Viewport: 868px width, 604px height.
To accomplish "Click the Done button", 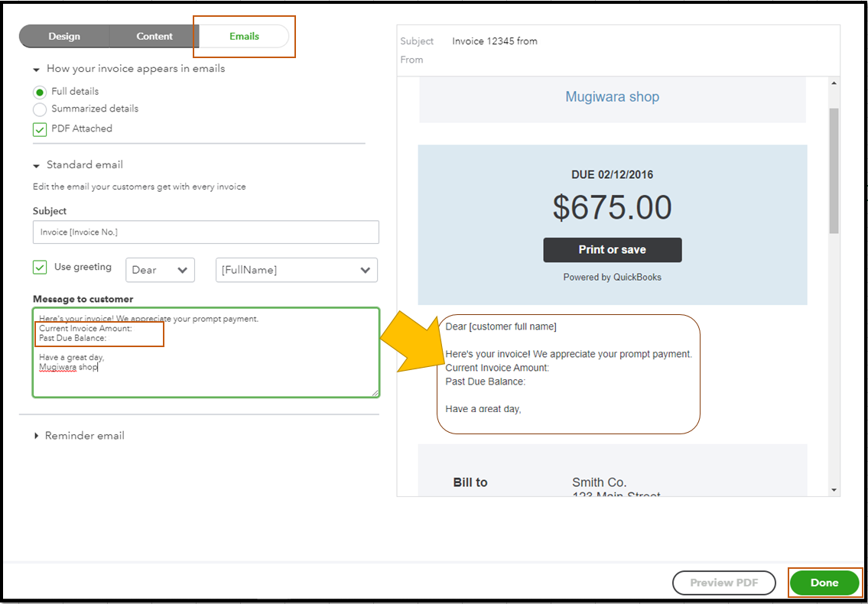I will [824, 583].
